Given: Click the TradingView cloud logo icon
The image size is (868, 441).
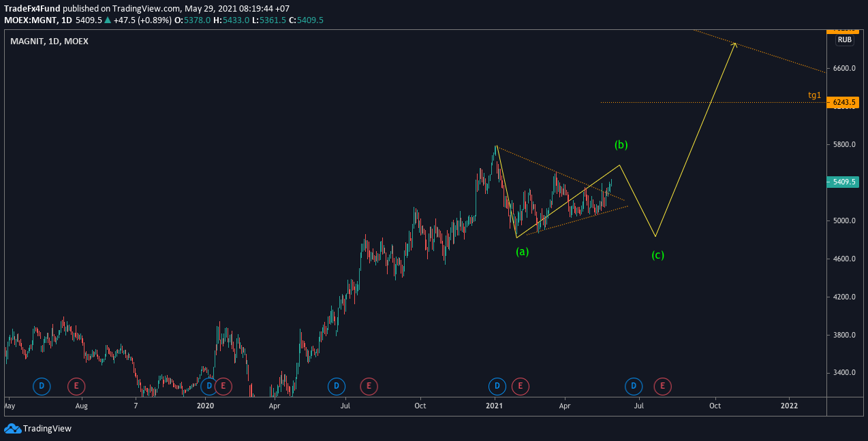Looking at the screenshot, I should (12, 429).
